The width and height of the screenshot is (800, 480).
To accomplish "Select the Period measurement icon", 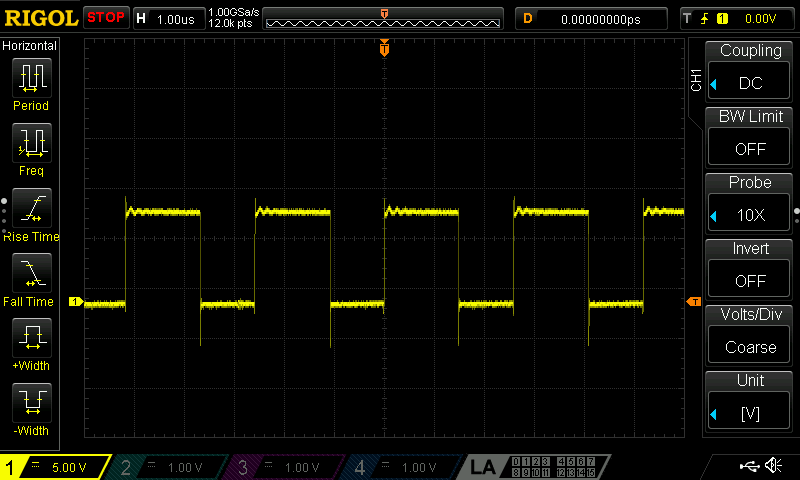I will pyautogui.click(x=32, y=77).
